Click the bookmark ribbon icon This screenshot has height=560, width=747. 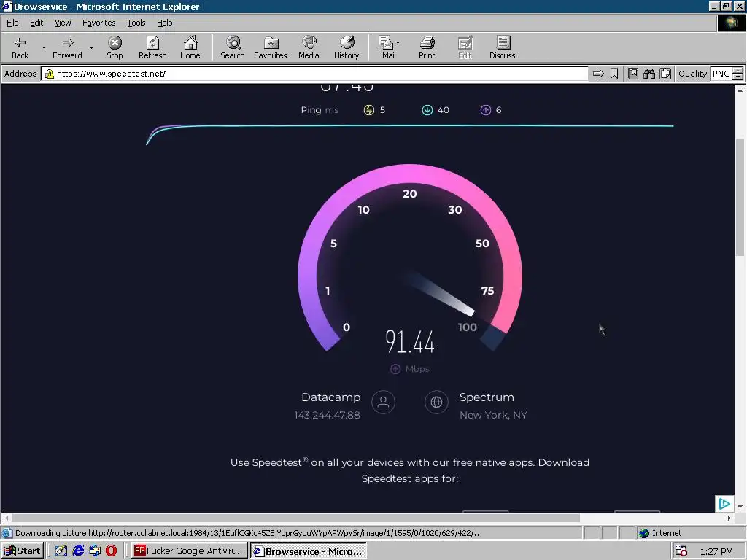point(614,74)
